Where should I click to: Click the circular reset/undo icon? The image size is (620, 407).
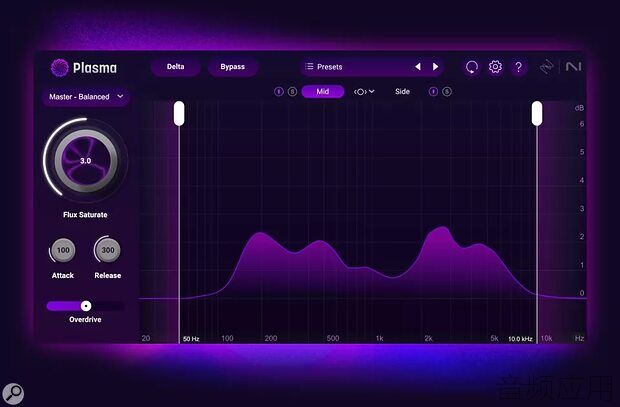pyautogui.click(x=472, y=67)
